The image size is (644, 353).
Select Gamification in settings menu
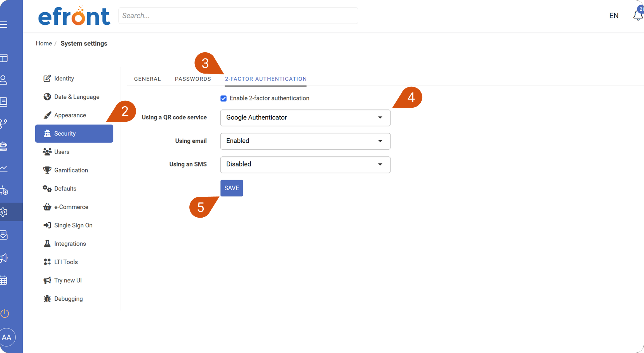[71, 170]
